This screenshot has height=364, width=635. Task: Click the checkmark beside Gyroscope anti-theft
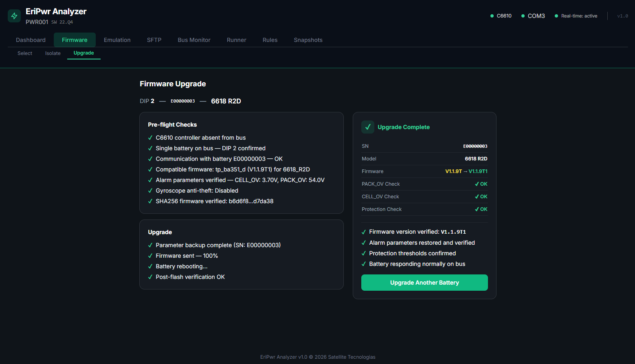coord(150,191)
